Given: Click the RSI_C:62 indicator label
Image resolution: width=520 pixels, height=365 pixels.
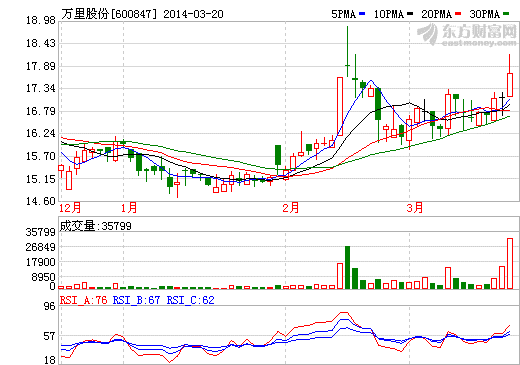Looking at the screenshot, I should point(191,300).
